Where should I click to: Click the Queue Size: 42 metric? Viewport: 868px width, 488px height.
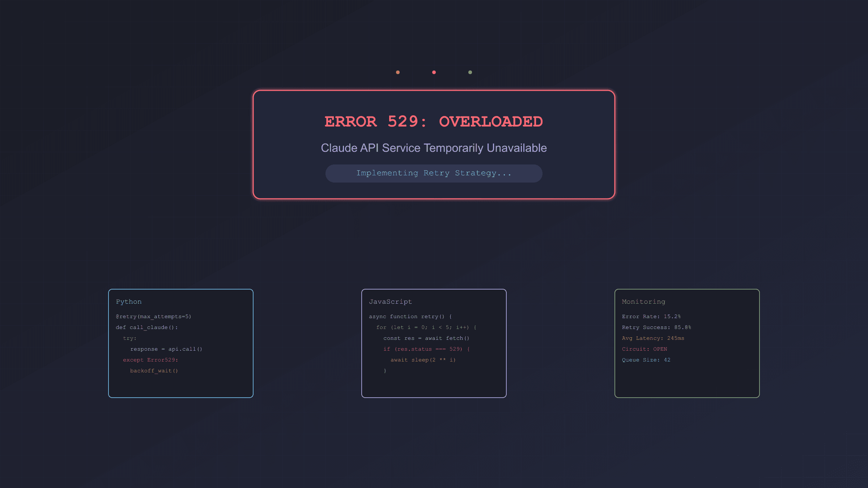(646, 360)
